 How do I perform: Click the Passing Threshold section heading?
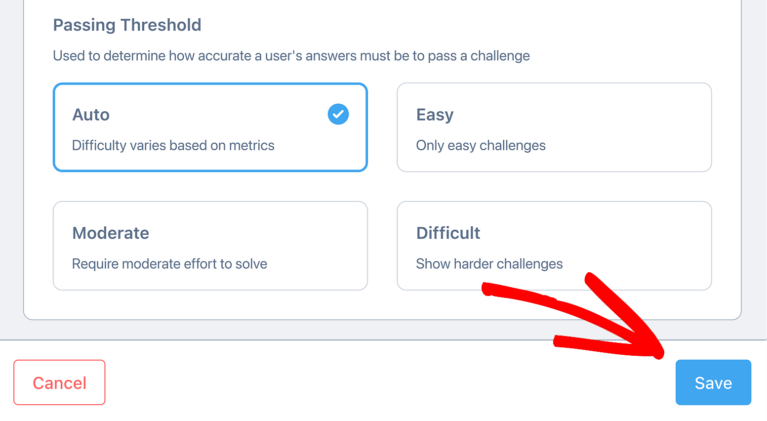click(x=127, y=25)
